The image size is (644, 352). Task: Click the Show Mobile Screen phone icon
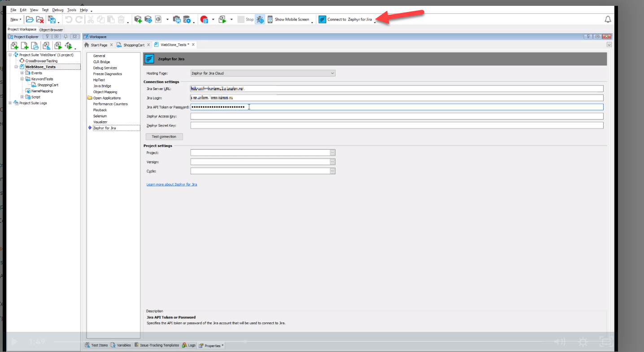pyautogui.click(x=270, y=19)
